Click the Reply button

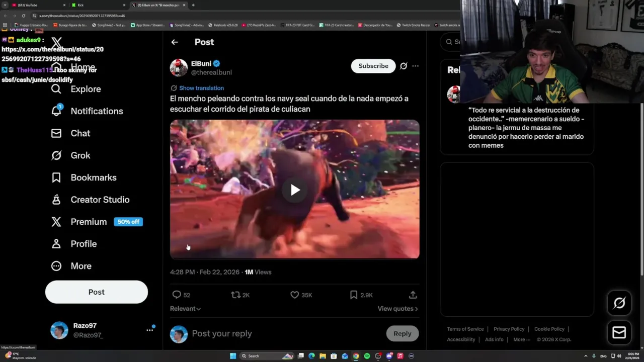pyautogui.click(x=402, y=333)
